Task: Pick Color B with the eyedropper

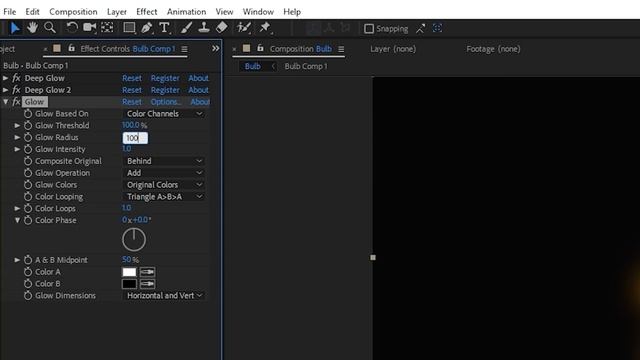Action: coord(147,284)
